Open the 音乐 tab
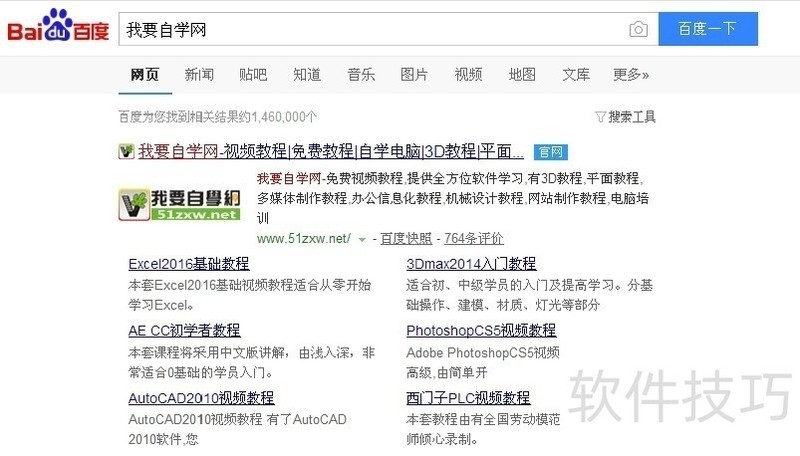The height and width of the screenshot is (456, 800). 361,74
